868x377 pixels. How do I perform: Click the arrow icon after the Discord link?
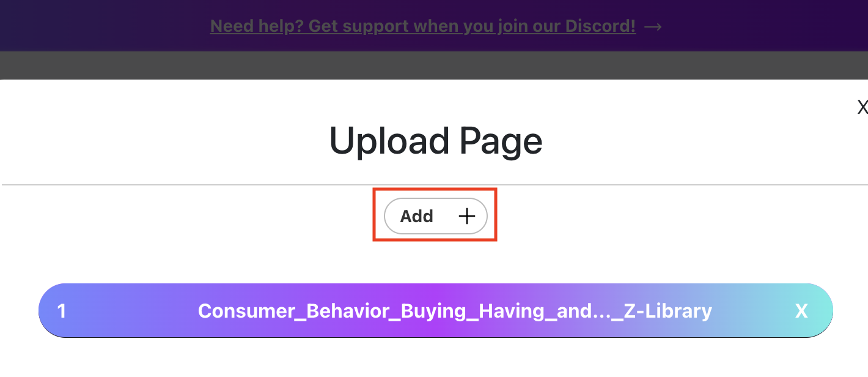653,26
